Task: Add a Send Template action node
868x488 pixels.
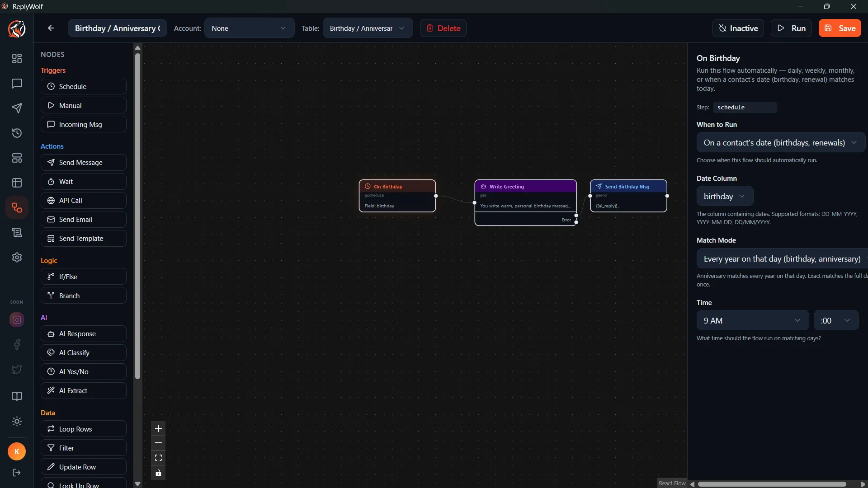Action: click(83, 239)
